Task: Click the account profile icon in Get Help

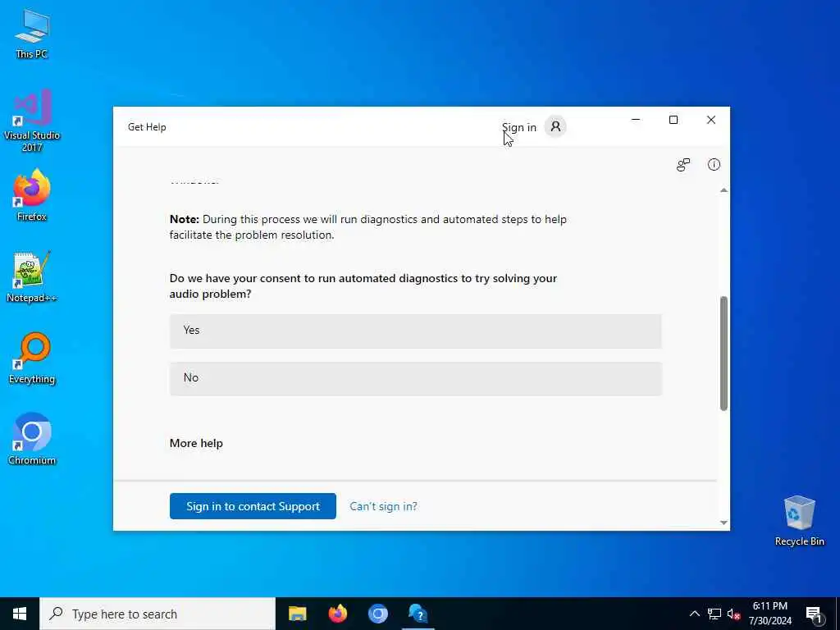Action: pos(555,127)
